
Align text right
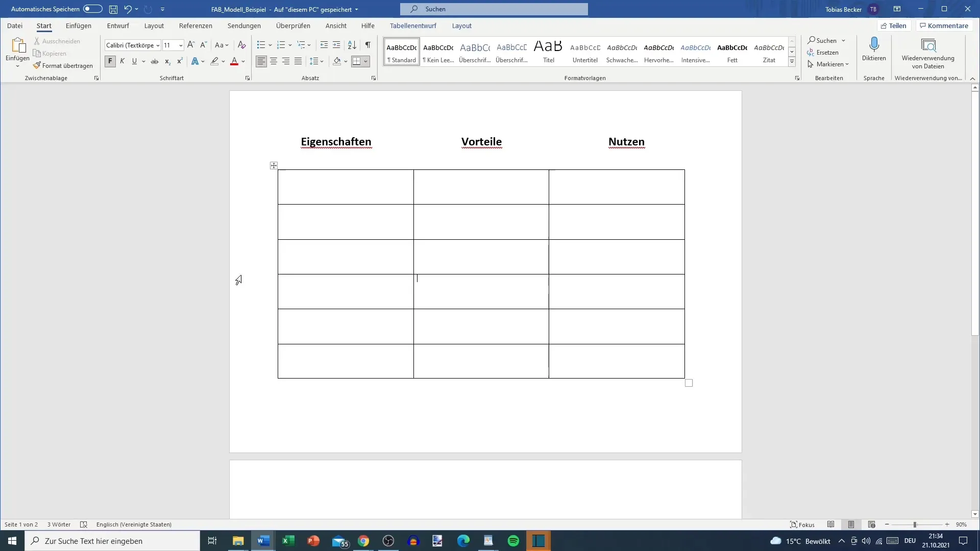pyautogui.click(x=286, y=61)
